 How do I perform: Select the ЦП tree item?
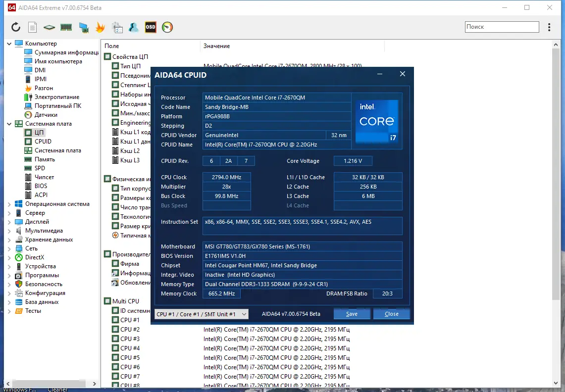(34, 133)
